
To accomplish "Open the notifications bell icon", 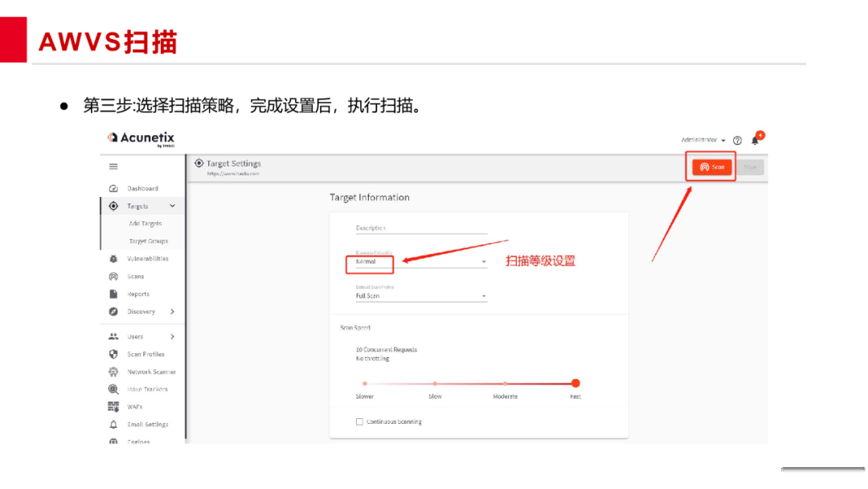I will click(755, 140).
